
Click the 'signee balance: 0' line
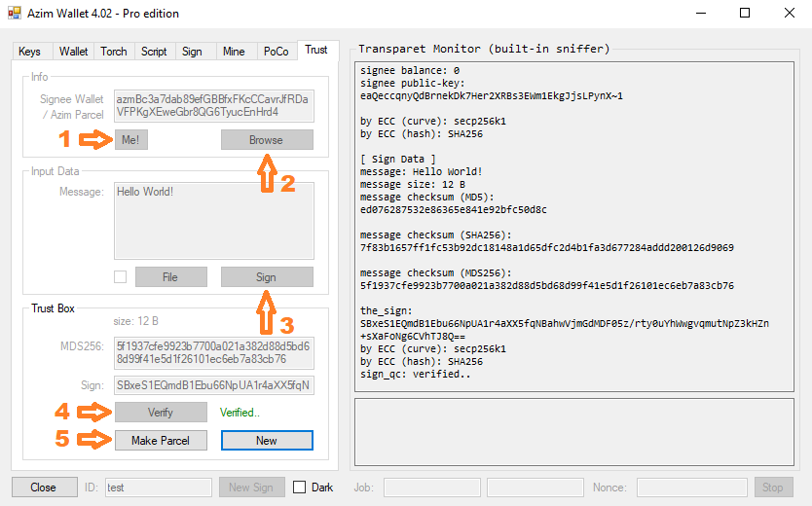point(410,70)
